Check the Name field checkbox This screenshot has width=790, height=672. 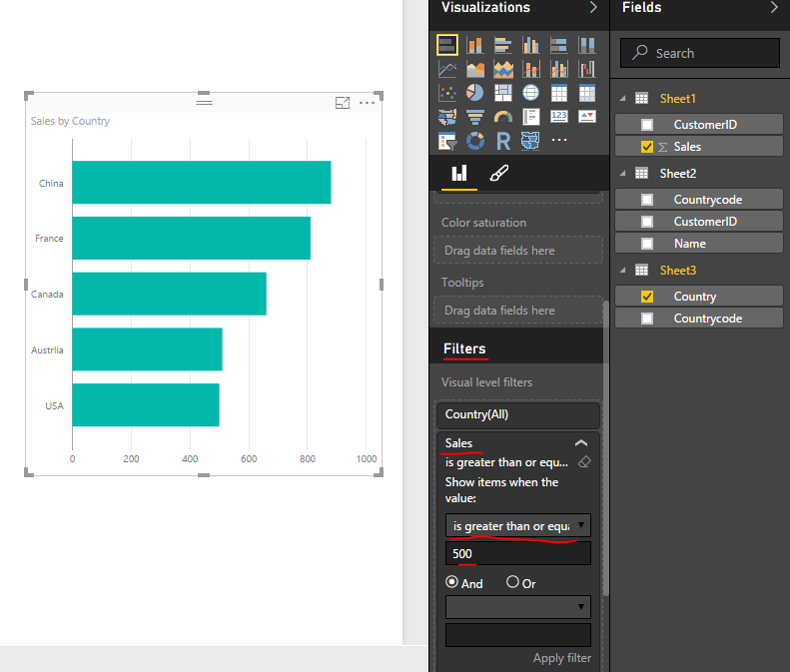pos(647,244)
